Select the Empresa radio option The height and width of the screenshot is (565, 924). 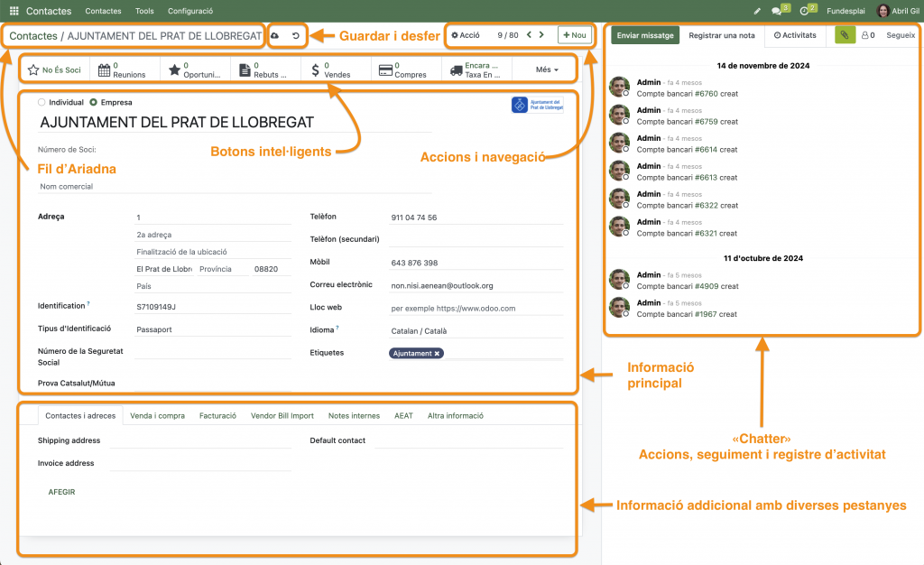point(93,102)
